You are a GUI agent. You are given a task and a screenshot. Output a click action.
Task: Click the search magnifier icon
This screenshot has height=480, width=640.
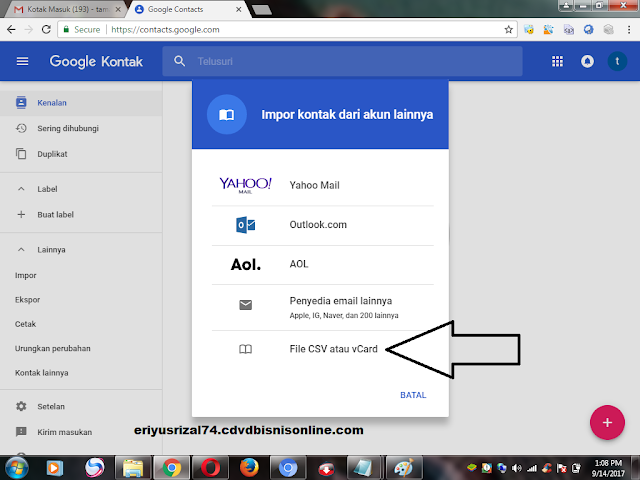click(x=180, y=61)
